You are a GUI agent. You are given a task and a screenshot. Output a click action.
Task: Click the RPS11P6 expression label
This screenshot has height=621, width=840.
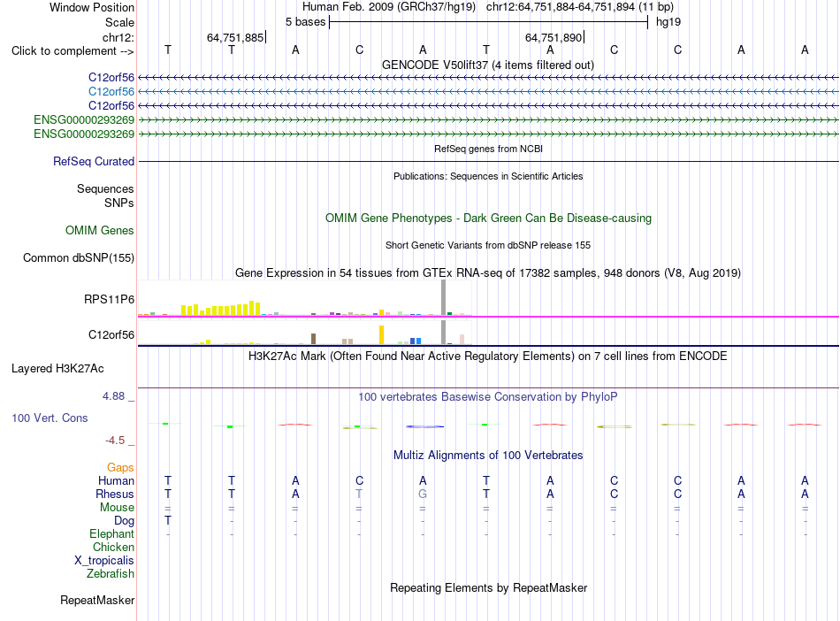tap(109, 300)
